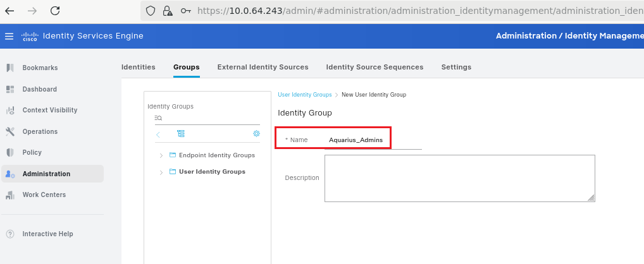Click the padlock security warning icon
Viewport: 644px width, 264px height.
pyautogui.click(x=167, y=11)
